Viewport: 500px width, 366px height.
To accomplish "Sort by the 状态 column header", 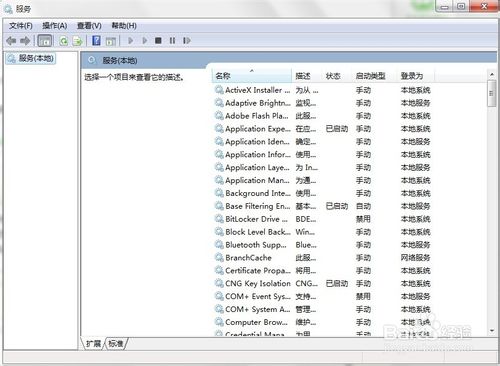I will click(337, 76).
